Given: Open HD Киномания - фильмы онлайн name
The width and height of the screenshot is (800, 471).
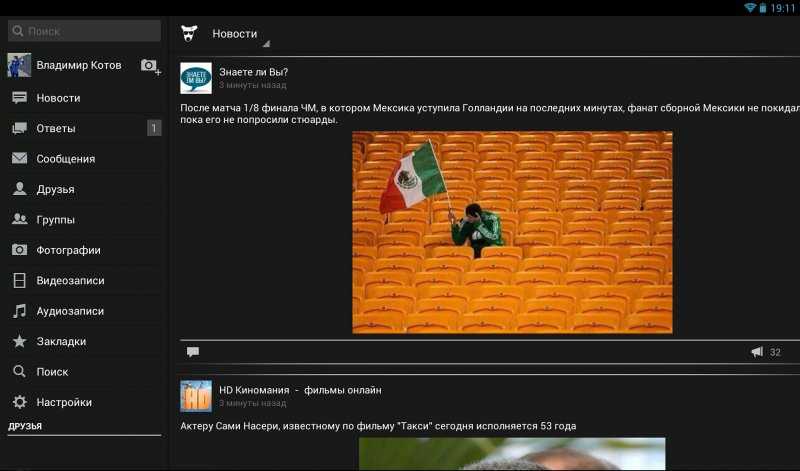Looking at the screenshot, I should [x=301, y=390].
